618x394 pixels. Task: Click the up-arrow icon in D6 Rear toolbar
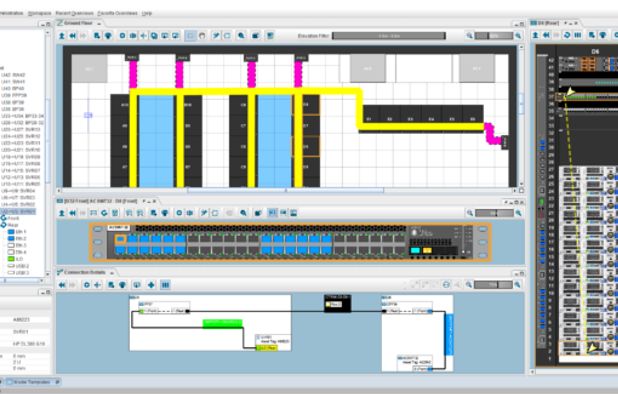pyautogui.click(x=536, y=35)
